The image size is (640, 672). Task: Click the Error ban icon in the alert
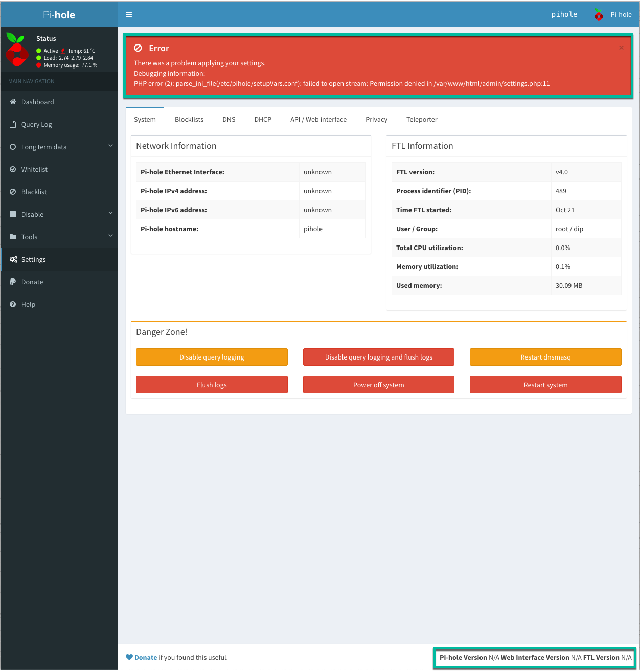(138, 48)
